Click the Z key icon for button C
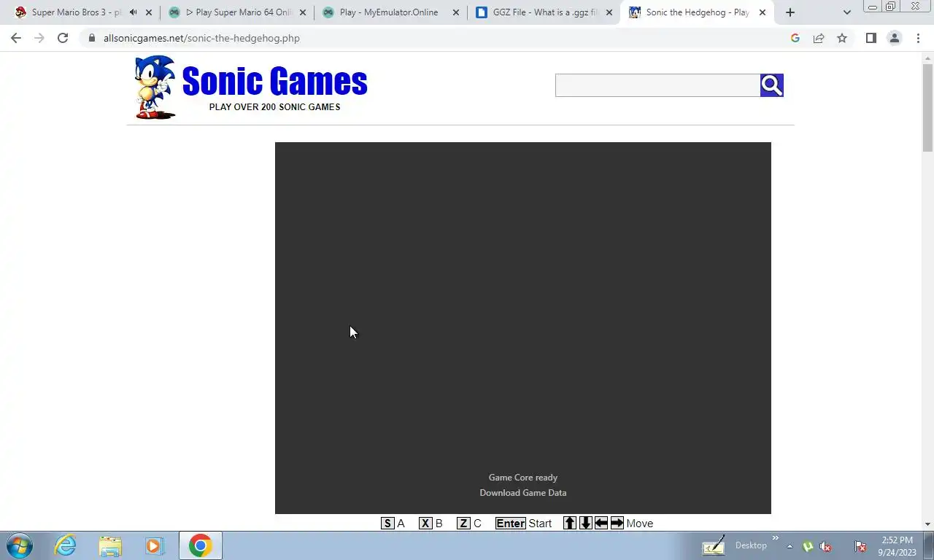Screen dimensions: 934x560 tap(463, 524)
